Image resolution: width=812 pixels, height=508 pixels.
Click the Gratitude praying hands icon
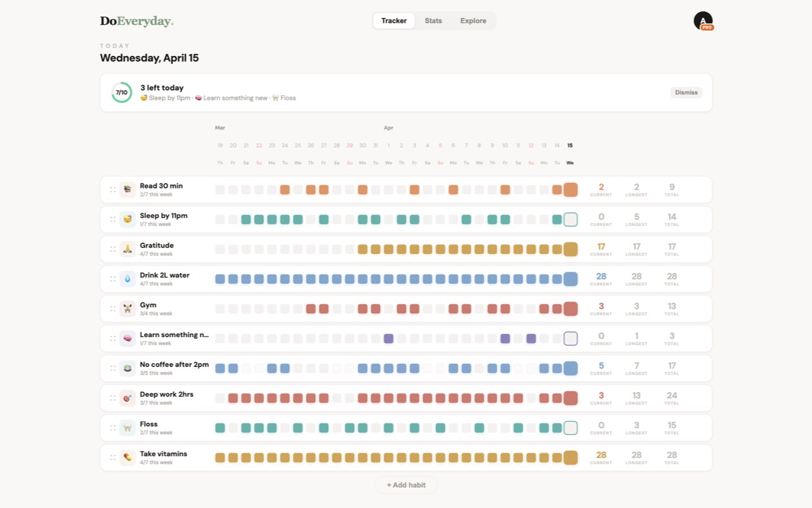coord(128,250)
